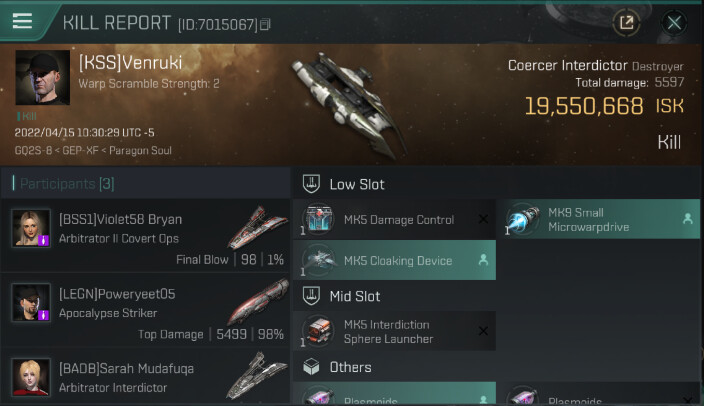Click the MK9 Small Microwarpdrive icon
The width and height of the screenshot is (704, 406).
[x=523, y=219]
